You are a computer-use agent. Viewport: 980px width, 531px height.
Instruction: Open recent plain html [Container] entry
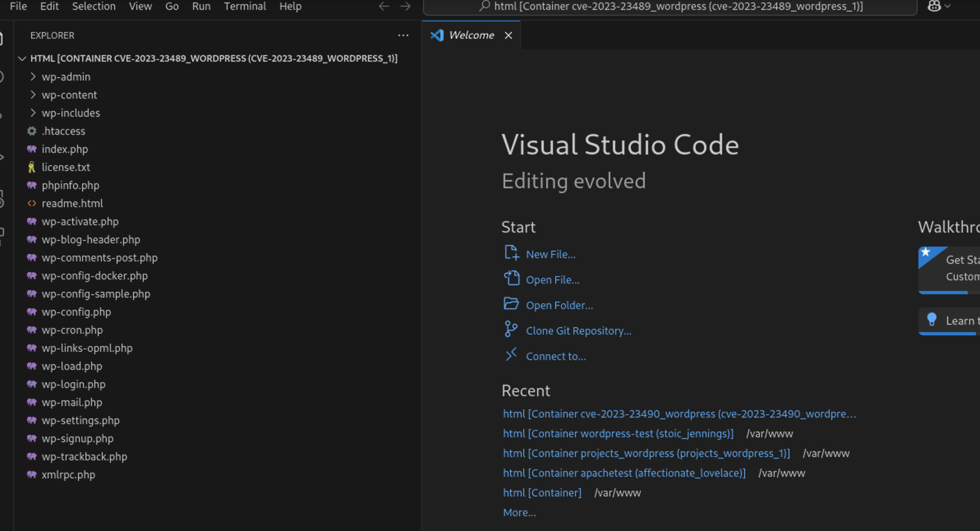pos(542,493)
